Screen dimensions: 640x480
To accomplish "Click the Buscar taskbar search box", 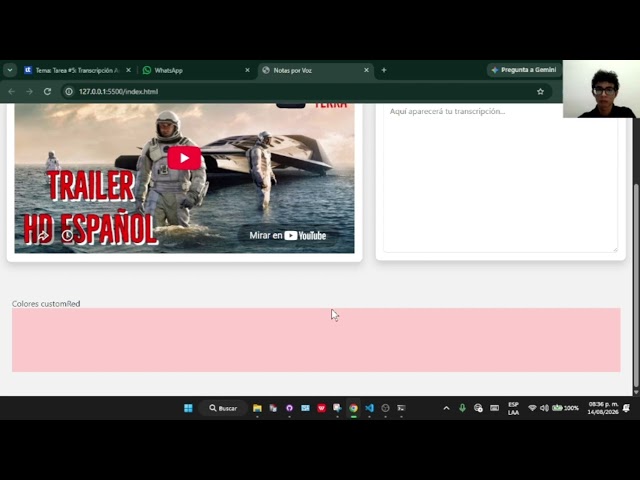I will click(223, 408).
